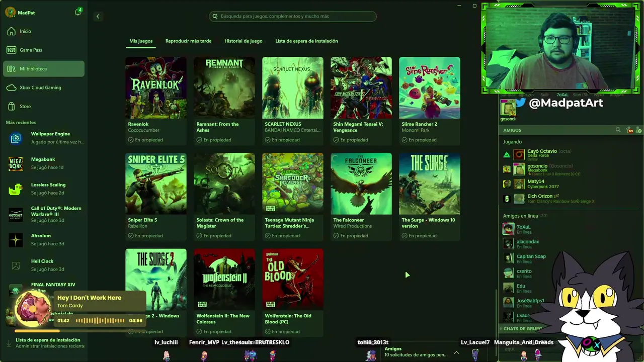Open Wolfenstein: The Old Blood tile
This screenshot has width=644, height=362.
tap(293, 293)
